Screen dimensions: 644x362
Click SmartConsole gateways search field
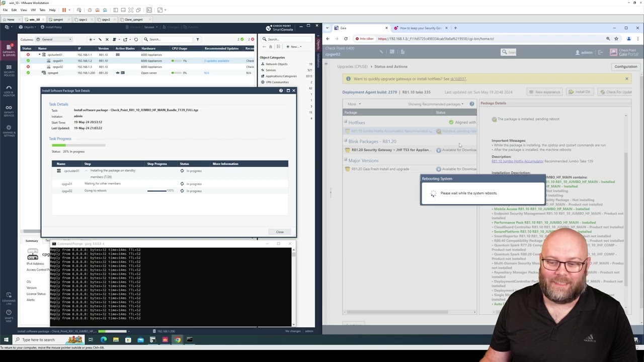pos(169,39)
